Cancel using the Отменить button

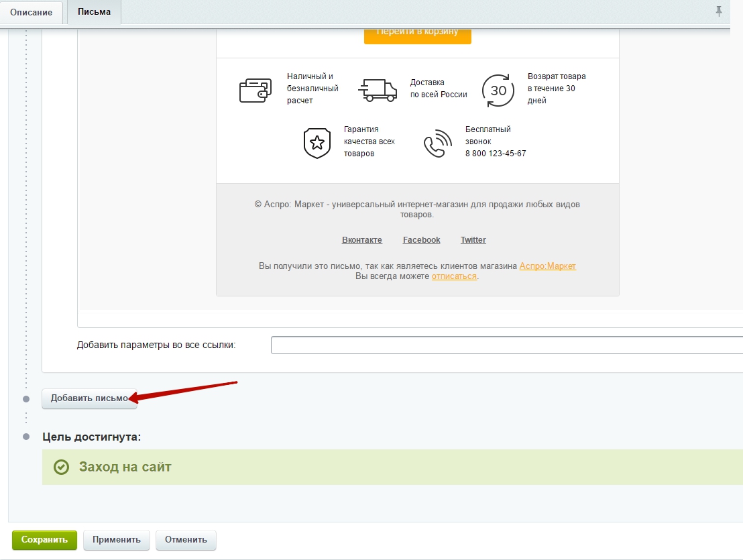186,540
